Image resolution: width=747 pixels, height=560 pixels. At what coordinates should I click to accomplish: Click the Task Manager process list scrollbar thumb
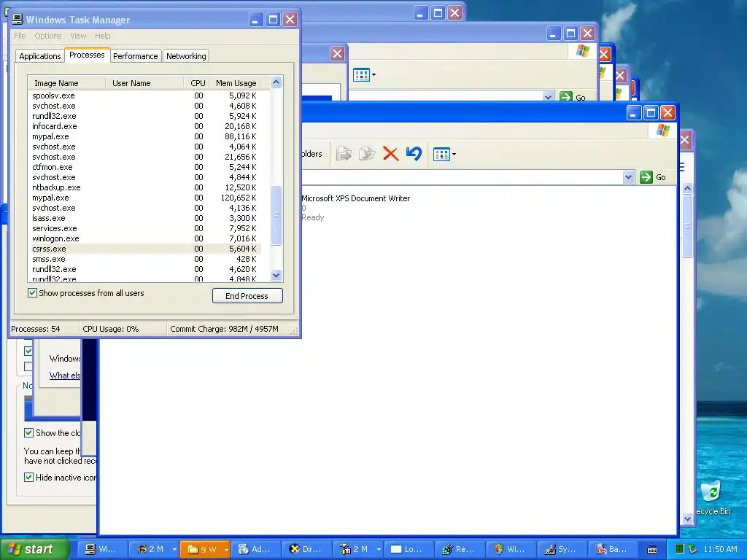point(276,215)
